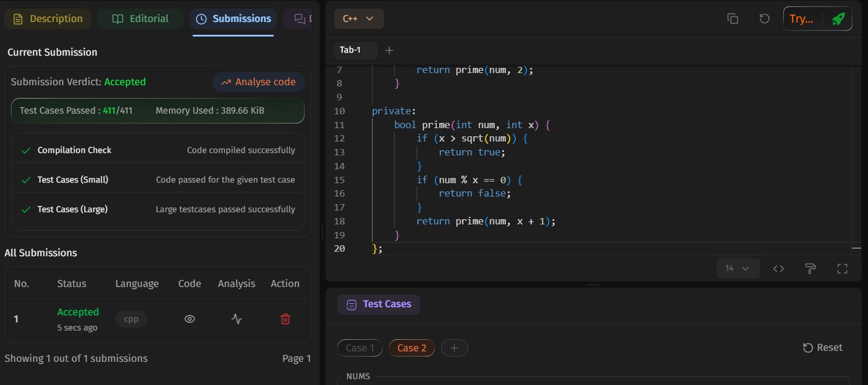Screen dimensions: 868x385
Task: Add a new editor tab
Action: 389,50
